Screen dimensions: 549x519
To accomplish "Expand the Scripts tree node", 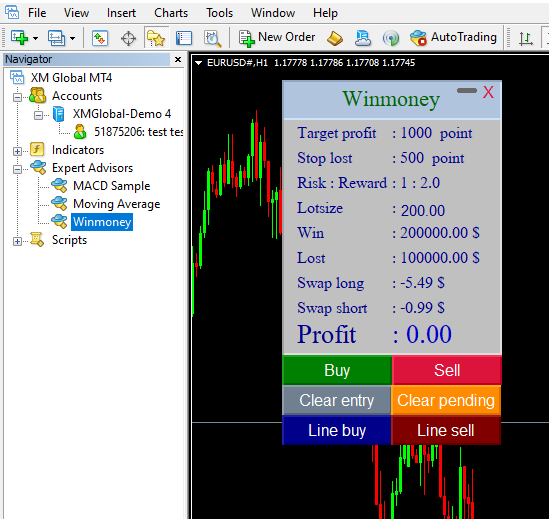I will (x=17, y=241).
